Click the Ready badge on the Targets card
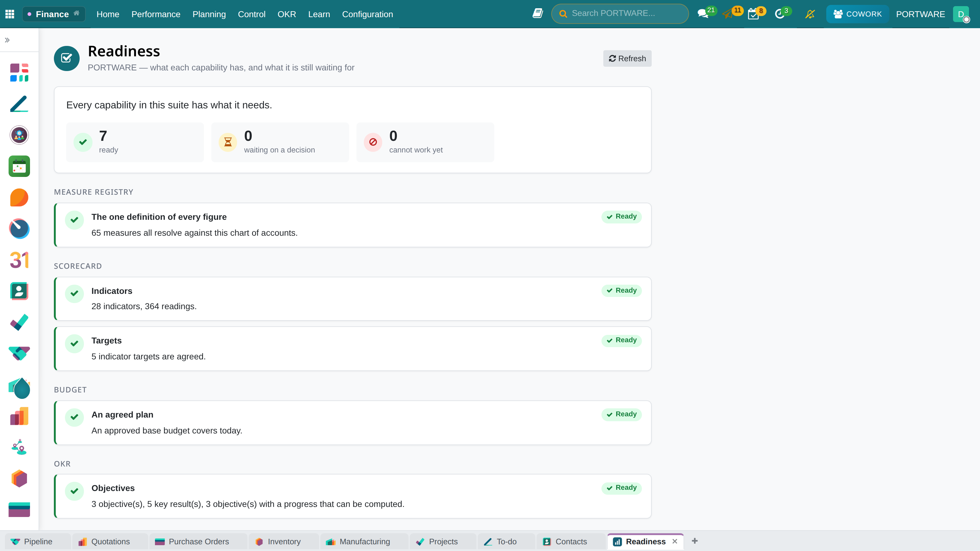 (x=621, y=340)
